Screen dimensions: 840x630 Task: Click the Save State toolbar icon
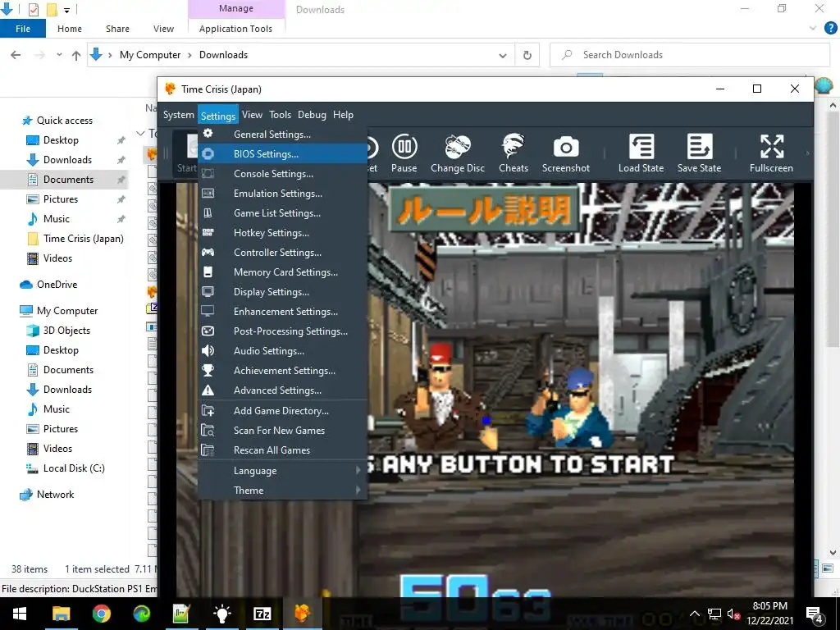pos(699,153)
